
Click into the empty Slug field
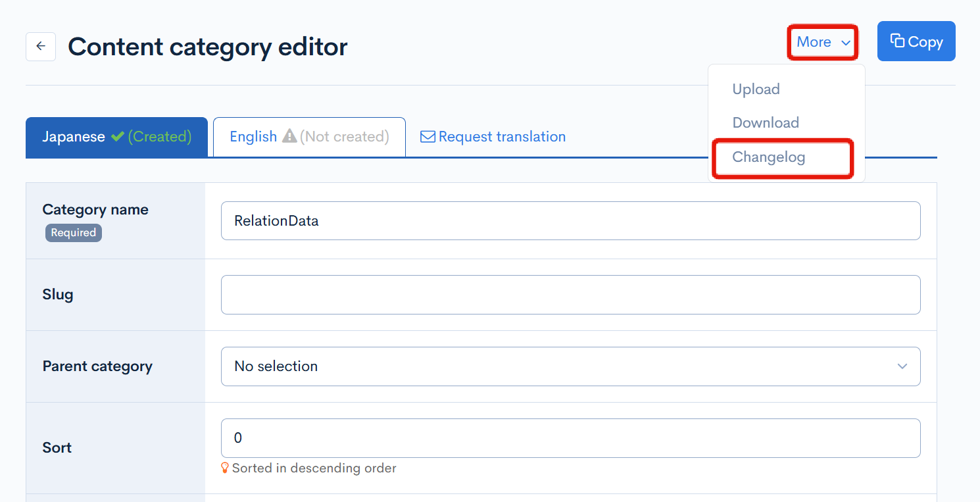pos(570,295)
